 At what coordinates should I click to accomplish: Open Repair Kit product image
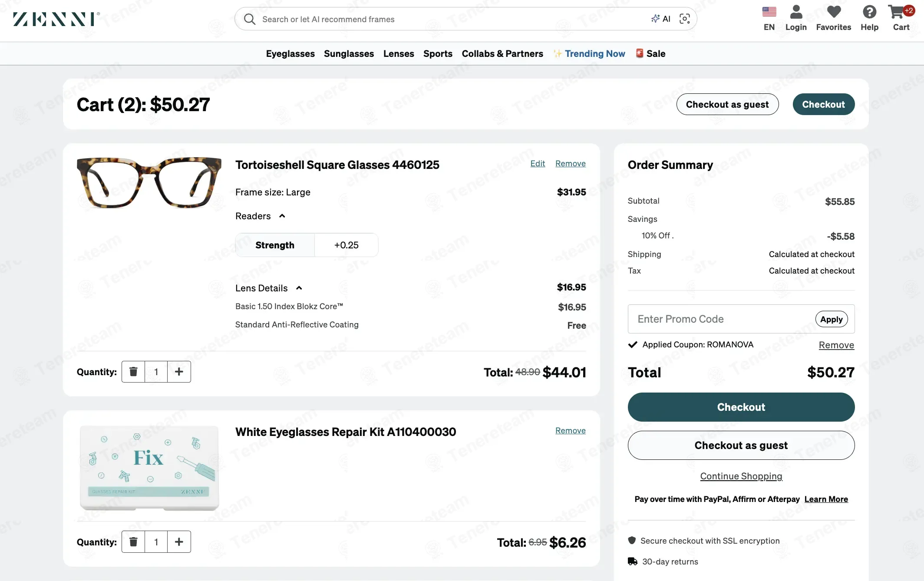point(149,468)
